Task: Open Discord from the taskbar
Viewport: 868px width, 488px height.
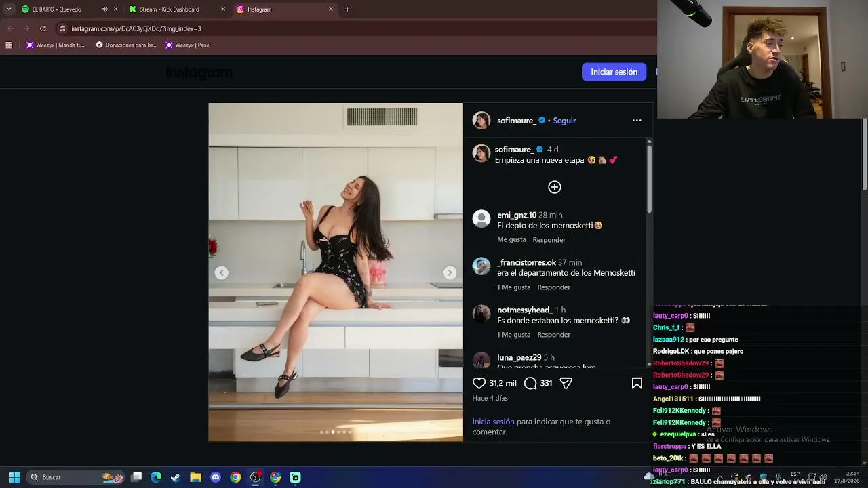Action: point(216,477)
